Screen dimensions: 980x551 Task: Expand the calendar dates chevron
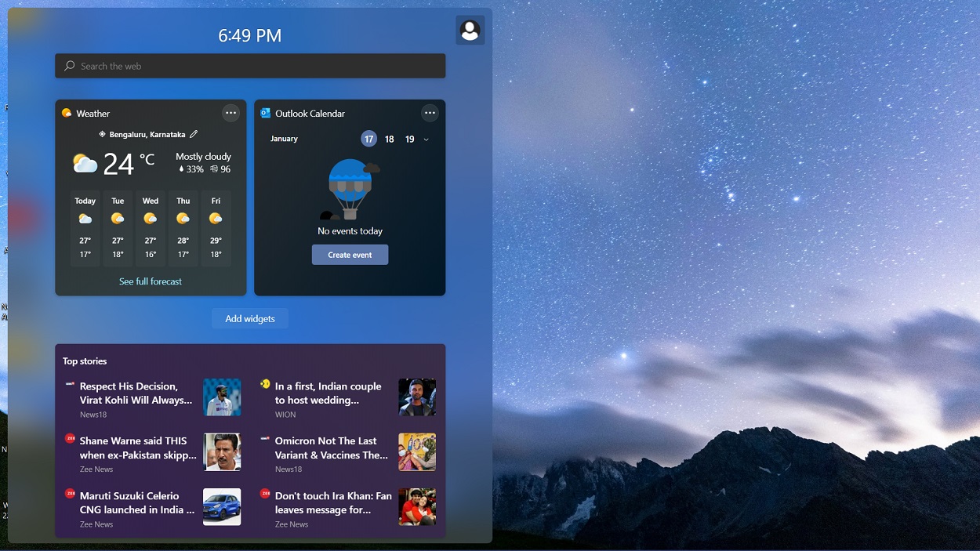(426, 139)
